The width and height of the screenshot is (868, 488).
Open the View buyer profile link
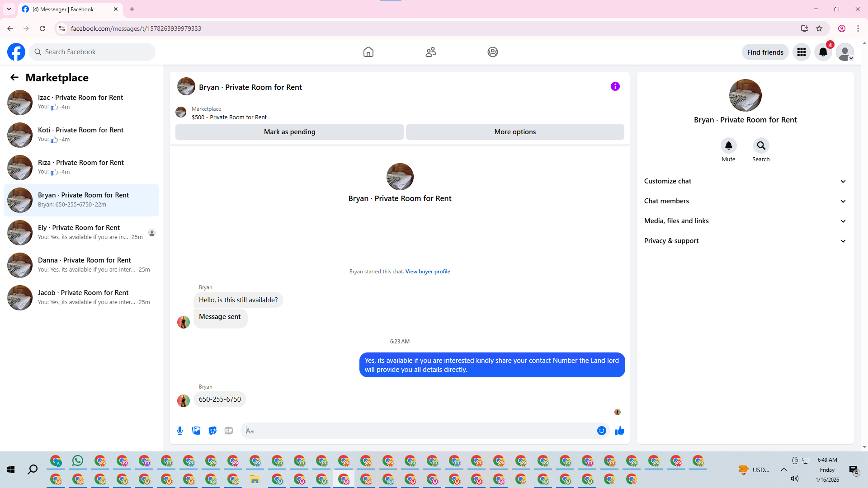427,272
